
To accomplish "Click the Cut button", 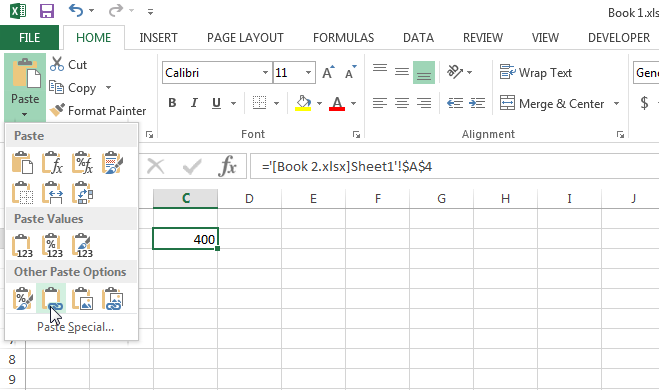I will click(69, 65).
